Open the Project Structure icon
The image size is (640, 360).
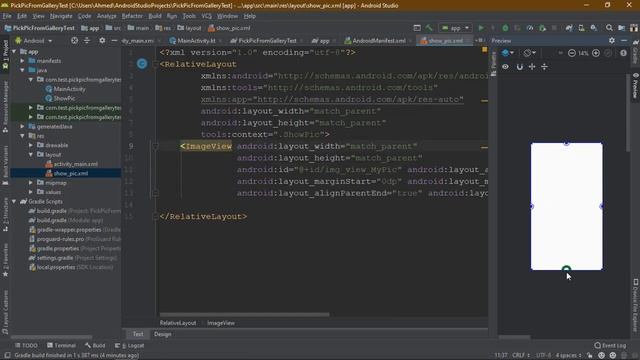(x=622, y=28)
